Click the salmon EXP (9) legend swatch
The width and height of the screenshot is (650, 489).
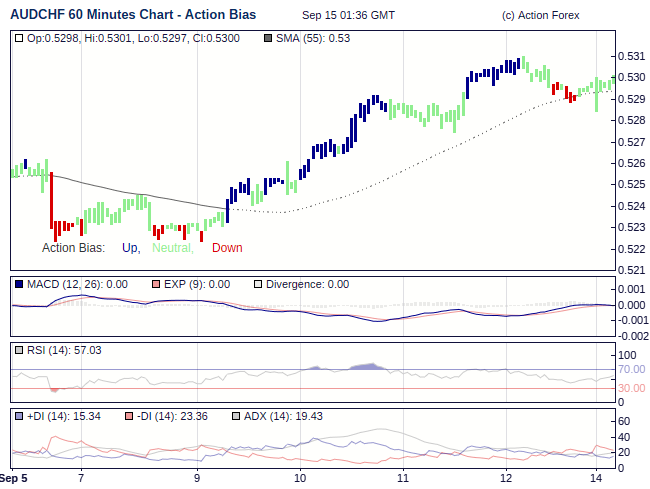pos(155,284)
